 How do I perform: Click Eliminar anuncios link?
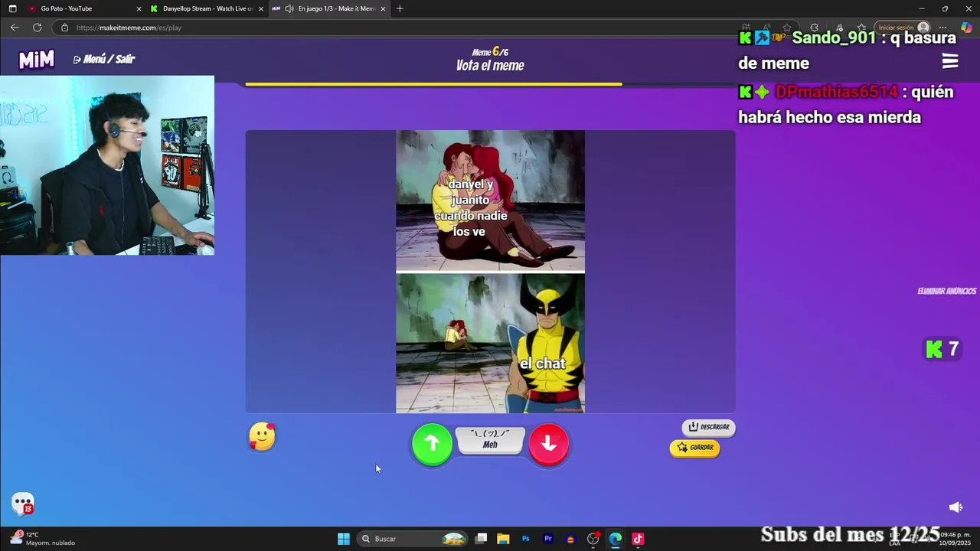coord(947,291)
